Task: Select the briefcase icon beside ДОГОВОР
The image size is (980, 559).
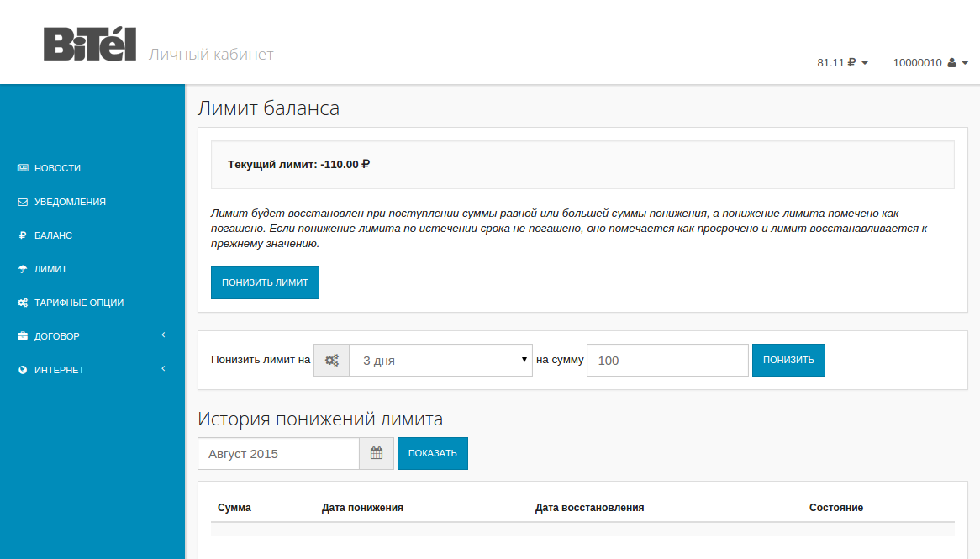Action: coord(22,335)
